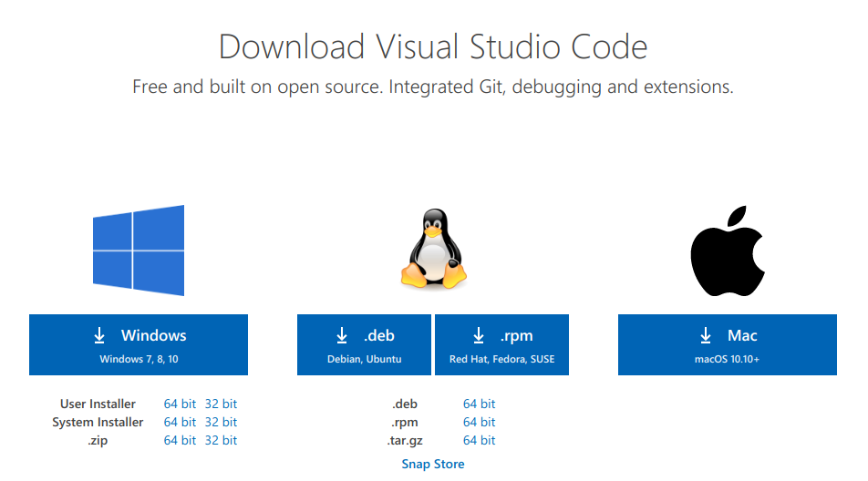This screenshot has height=481, width=868.
Task: Download the Windows .zip 32 bit
Action: click(x=221, y=441)
